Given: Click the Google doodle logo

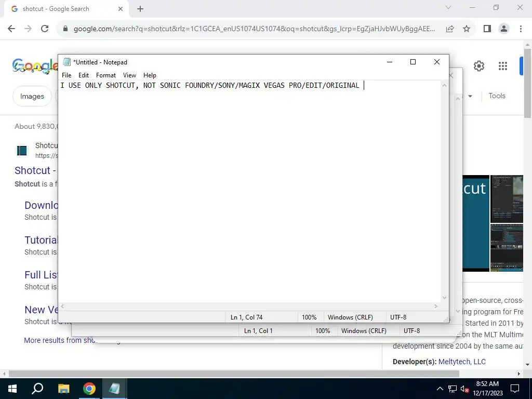Looking at the screenshot, I should [x=35, y=66].
